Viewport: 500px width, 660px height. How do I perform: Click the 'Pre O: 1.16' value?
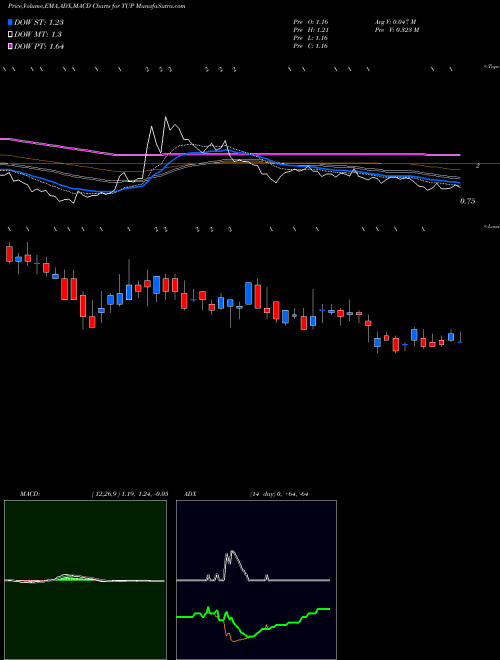[x=311, y=22]
